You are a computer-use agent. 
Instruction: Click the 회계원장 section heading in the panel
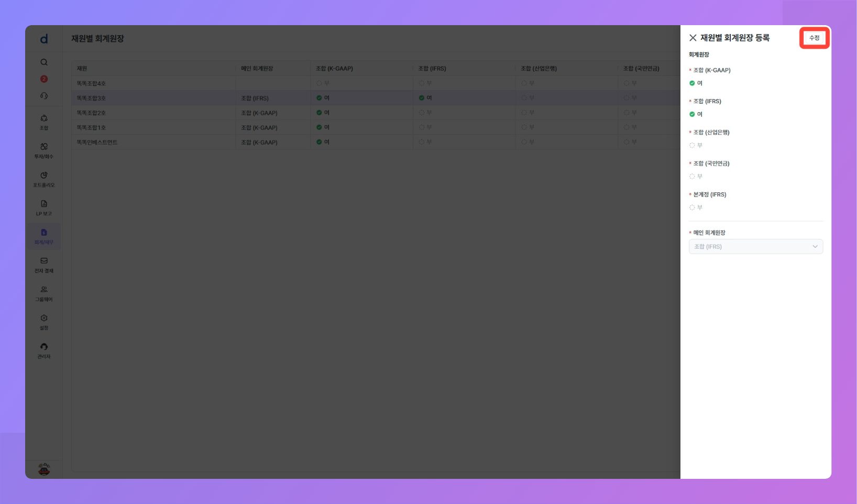tap(699, 54)
